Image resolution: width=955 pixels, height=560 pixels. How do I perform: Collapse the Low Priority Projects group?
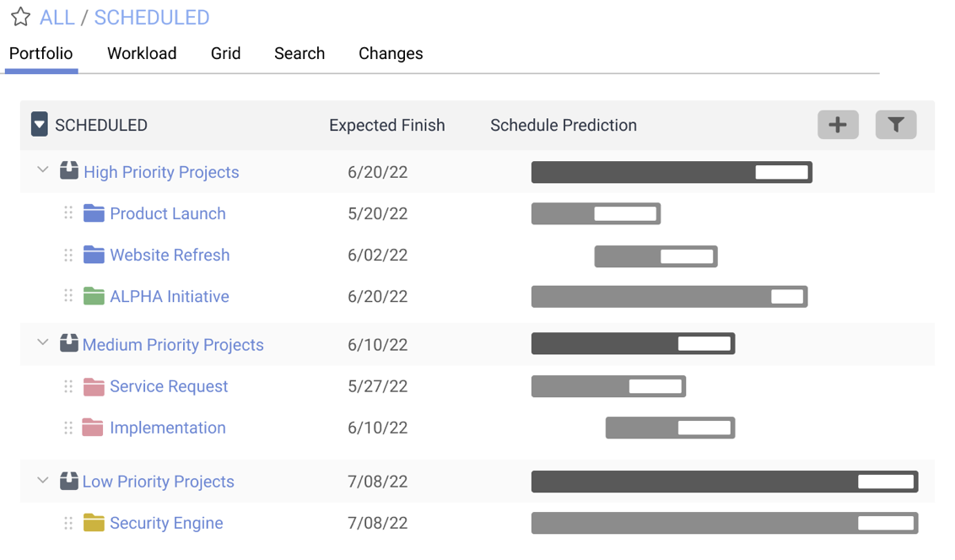tap(43, 480)
